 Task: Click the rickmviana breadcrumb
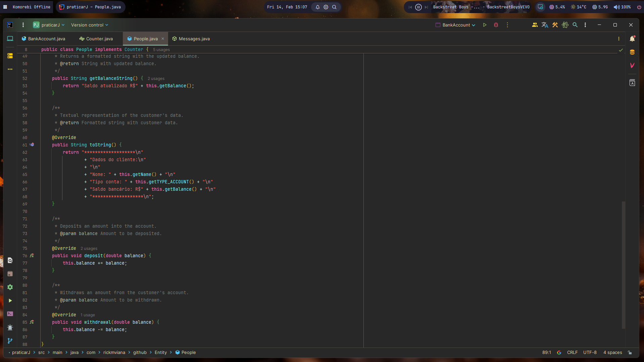pyautogui.click(x=114, y=352)
